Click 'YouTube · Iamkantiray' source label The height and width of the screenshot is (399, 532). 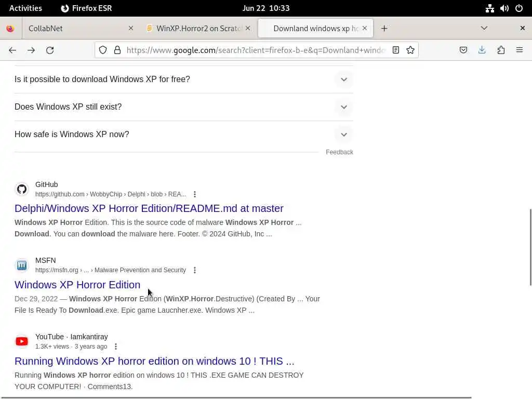[x=72, y=337]
